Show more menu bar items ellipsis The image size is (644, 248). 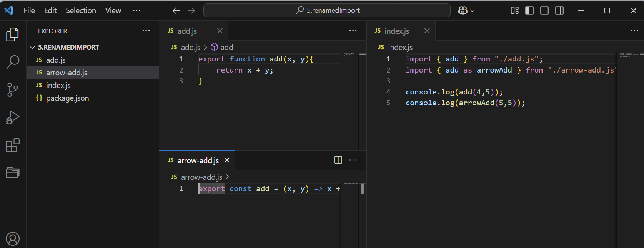(x=136, y=10)
